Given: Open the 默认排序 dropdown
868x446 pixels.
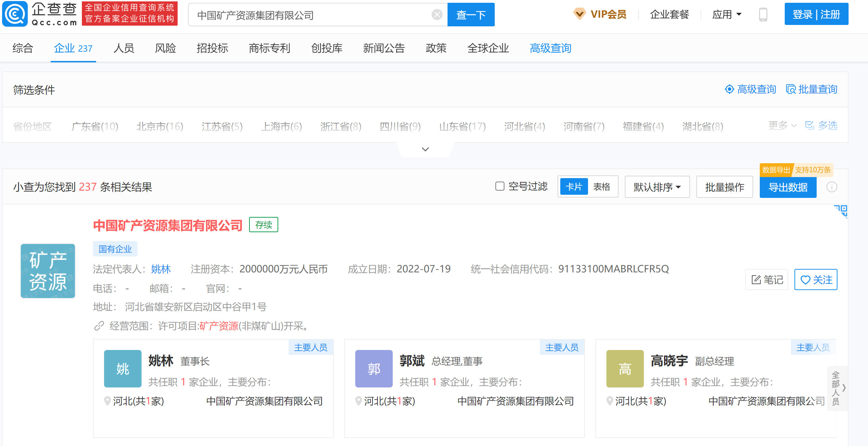Looking at the screenshot, I should coord(657,186).
